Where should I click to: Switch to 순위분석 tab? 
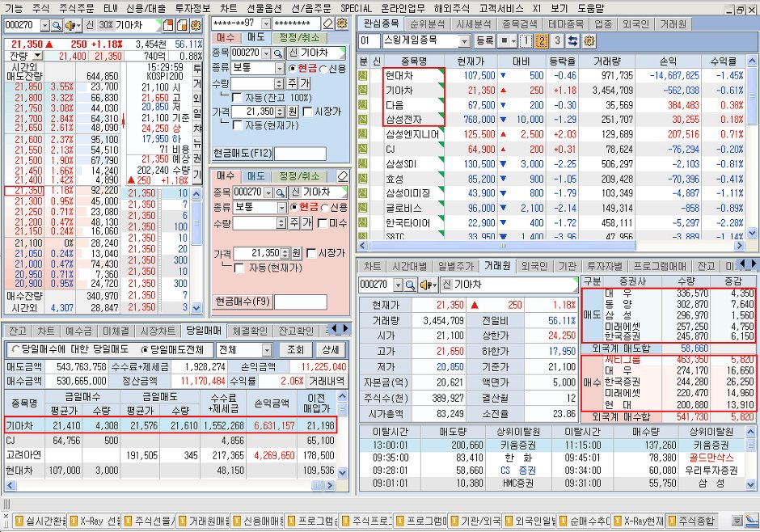[427, 23]
